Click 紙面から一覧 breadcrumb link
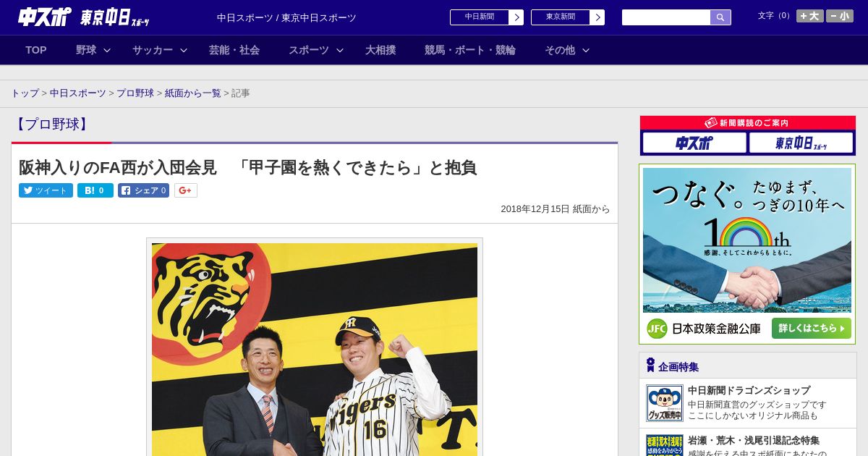The image size is (868, 456). pyautogui.click(x=193, y=93)
